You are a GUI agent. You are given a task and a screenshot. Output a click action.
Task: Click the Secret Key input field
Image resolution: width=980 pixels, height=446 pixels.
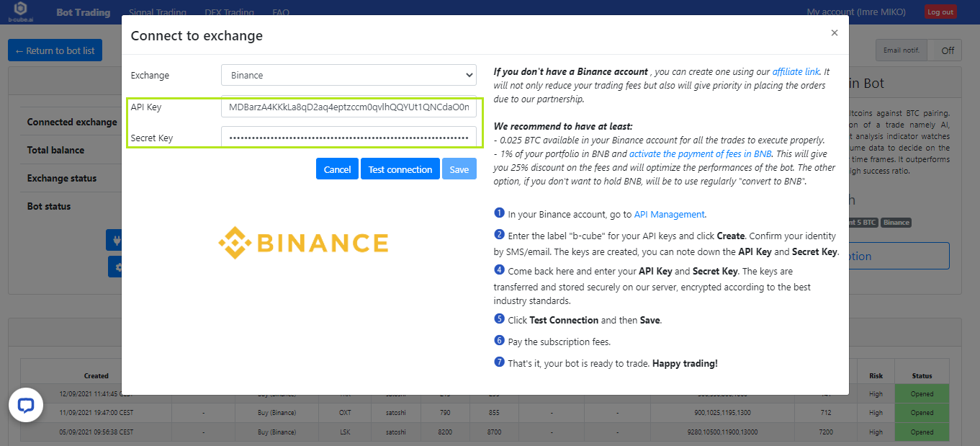pos(349,137)
